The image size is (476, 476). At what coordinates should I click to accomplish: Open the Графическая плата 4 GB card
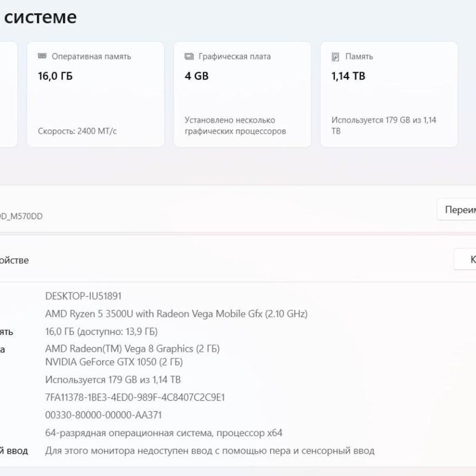pyautogui.click(x=242, y=94)
